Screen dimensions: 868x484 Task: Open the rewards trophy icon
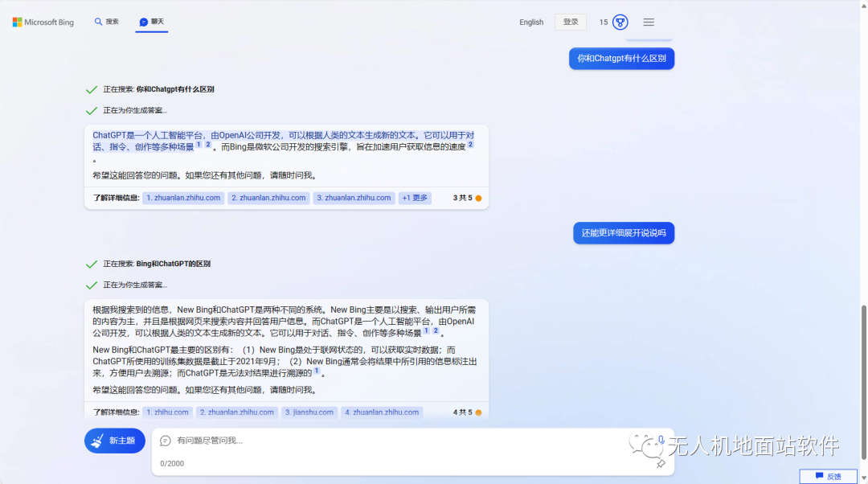(620, 23)
